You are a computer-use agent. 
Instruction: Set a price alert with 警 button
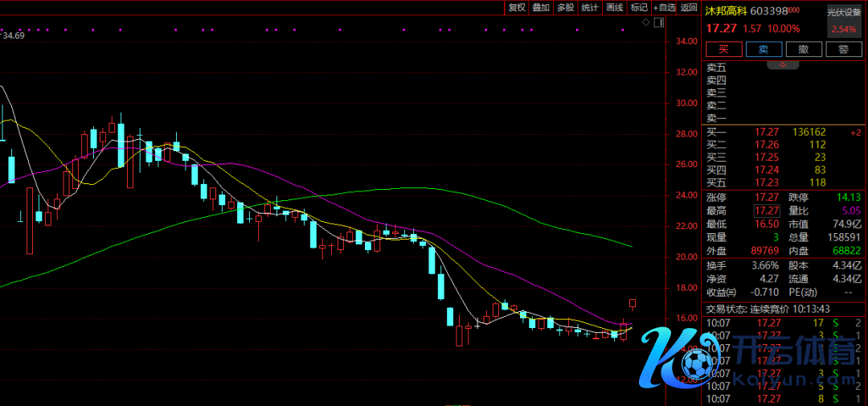click(843, 49)
